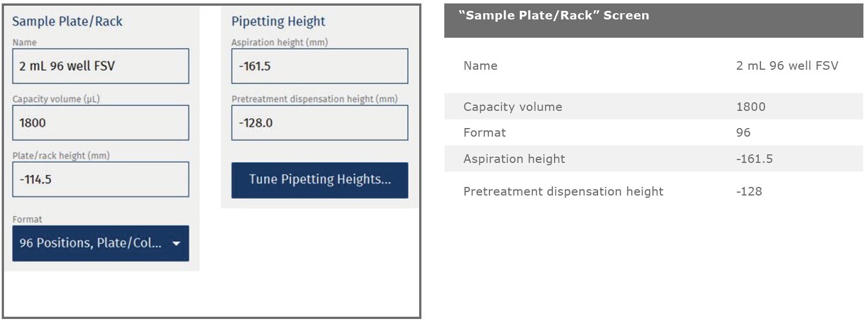Select the Capacity volume table row
This screenshot has height=323, width=868.
(653, 107)
